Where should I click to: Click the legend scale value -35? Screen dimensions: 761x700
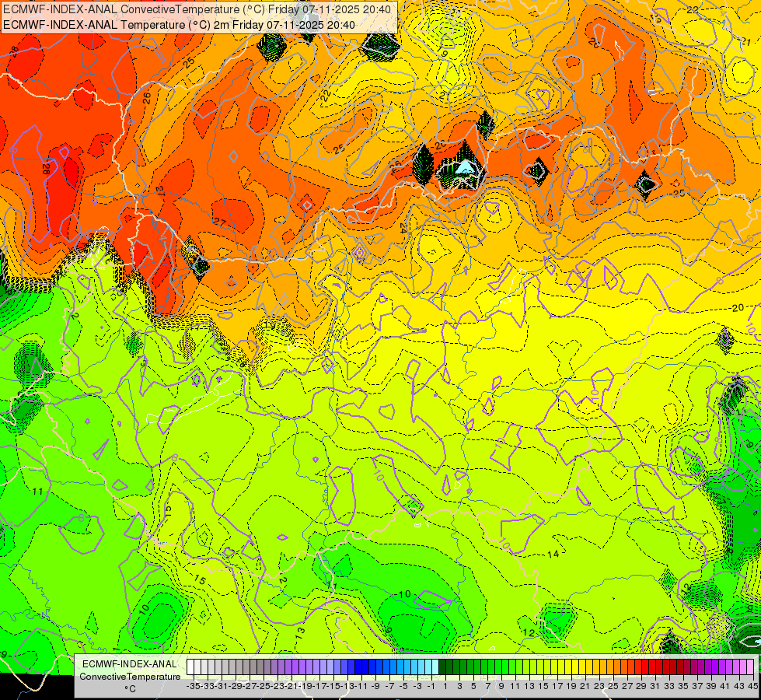(x=193, y=687)
